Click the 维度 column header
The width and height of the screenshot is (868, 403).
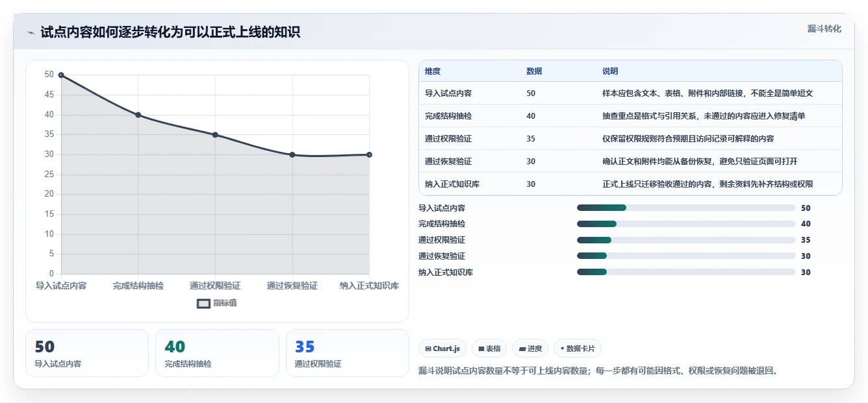point(433,71)
